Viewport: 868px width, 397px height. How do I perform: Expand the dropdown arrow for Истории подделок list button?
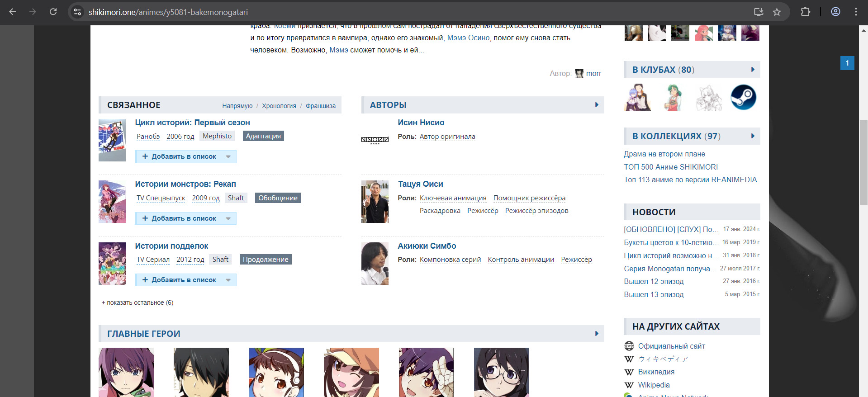(x=228, y=280)
